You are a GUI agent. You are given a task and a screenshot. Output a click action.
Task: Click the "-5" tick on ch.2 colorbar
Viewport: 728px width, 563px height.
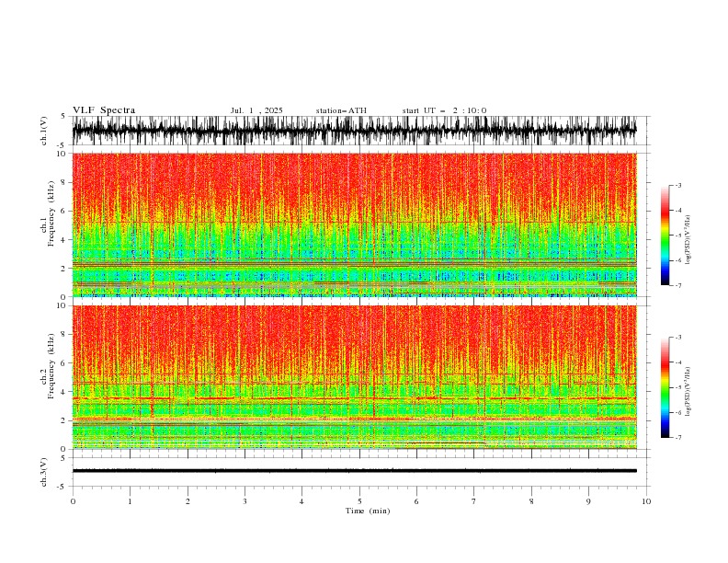[x=677, y=387]
